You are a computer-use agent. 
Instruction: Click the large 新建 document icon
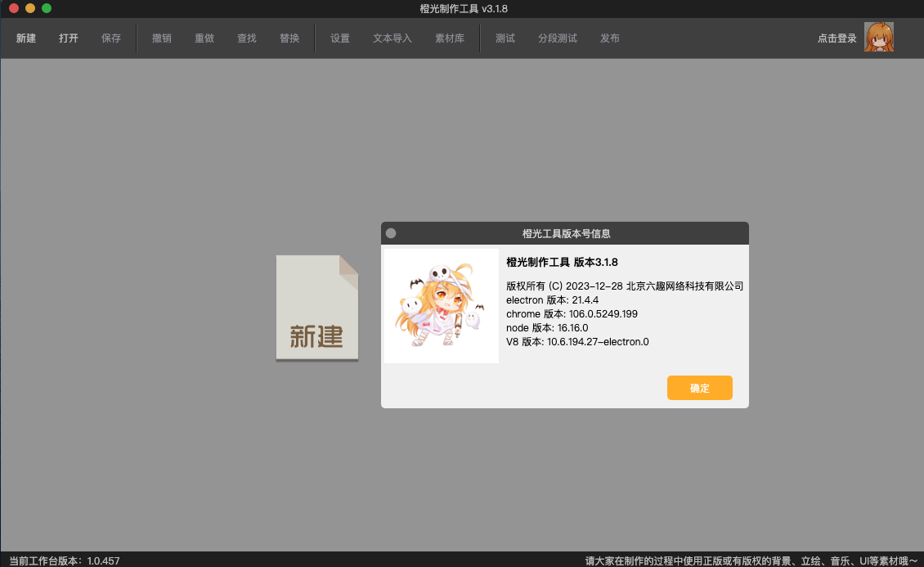pyautogui.click(x=316, y=308)
